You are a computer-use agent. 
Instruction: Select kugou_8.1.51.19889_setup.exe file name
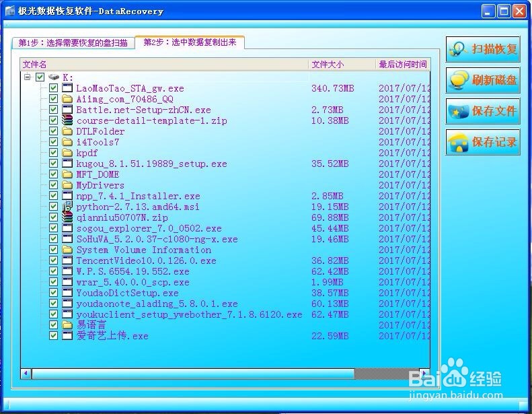tap(151, 164)
